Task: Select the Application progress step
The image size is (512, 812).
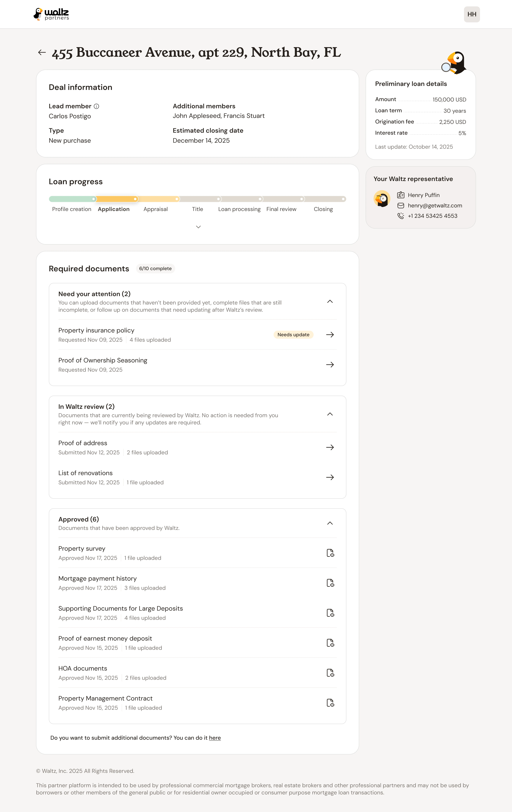Action: (x=114, y=209)
